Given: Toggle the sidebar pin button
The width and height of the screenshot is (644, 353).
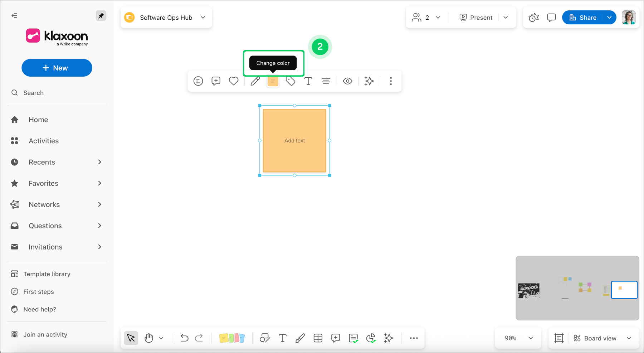Looking at the screenshot, I should pos(101,16).
